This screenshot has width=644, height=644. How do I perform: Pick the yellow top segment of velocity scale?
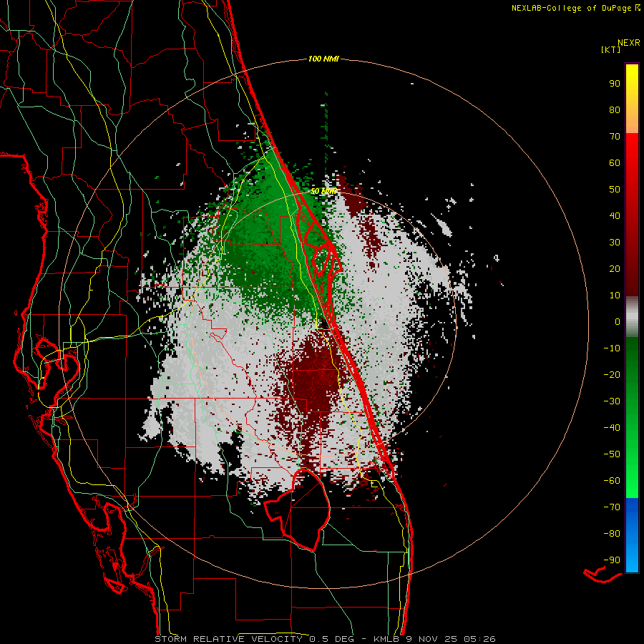click(632, 99)
